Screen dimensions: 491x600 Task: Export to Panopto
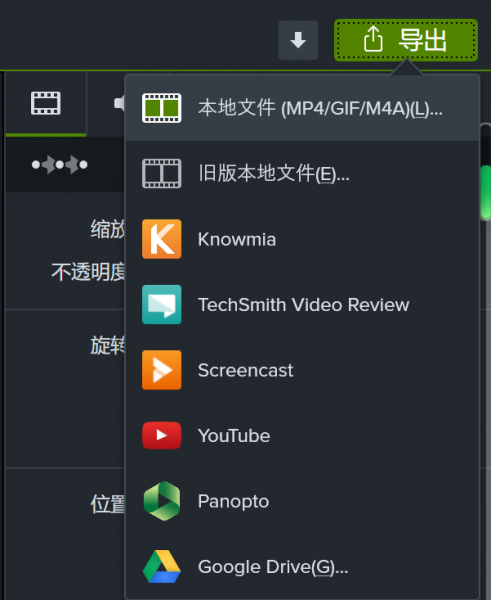(x=302, y=501)
